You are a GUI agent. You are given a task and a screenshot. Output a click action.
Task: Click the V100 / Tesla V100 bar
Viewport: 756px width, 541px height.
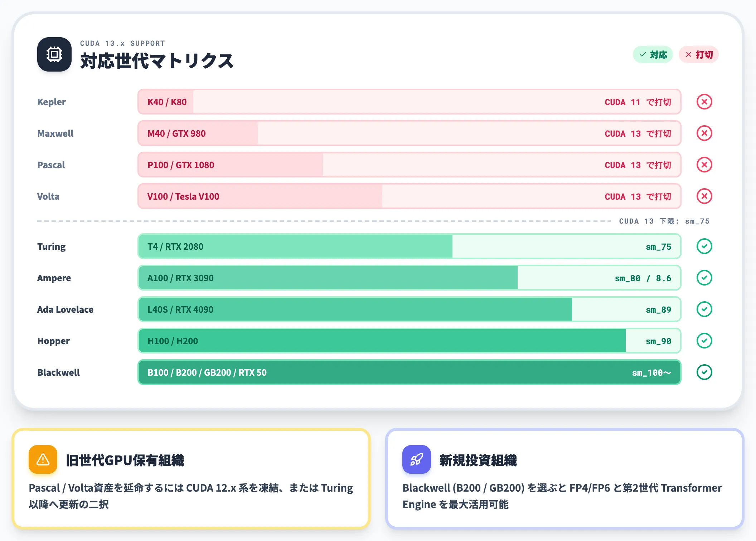261,196
